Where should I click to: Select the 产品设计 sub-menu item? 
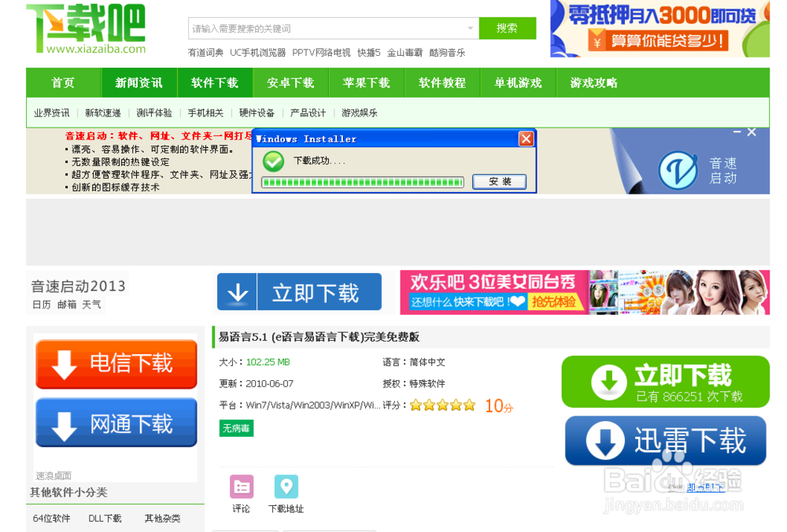pyautogui.click(x=308, y=113)
